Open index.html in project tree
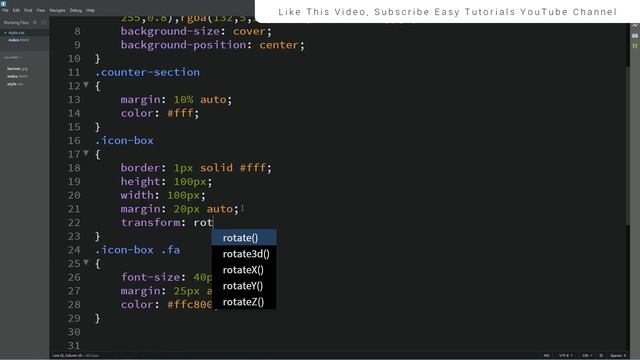640x360 pixels. point(17,76)
